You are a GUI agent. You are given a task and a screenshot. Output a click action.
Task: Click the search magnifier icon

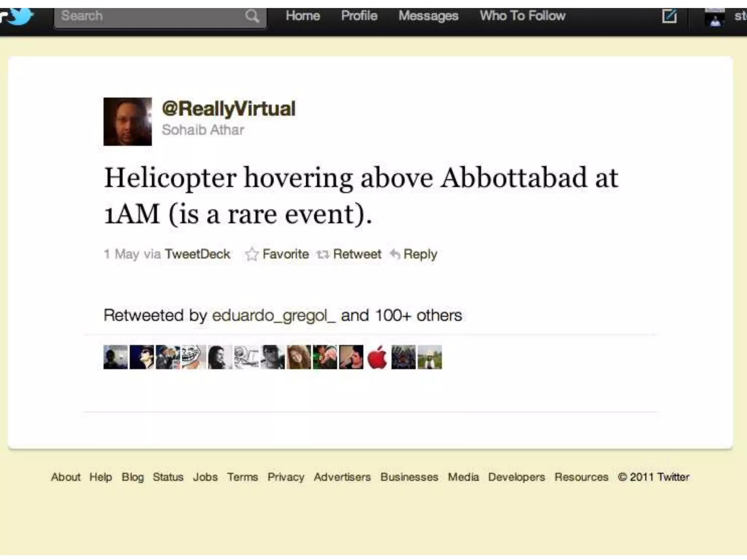pos(252,16)
